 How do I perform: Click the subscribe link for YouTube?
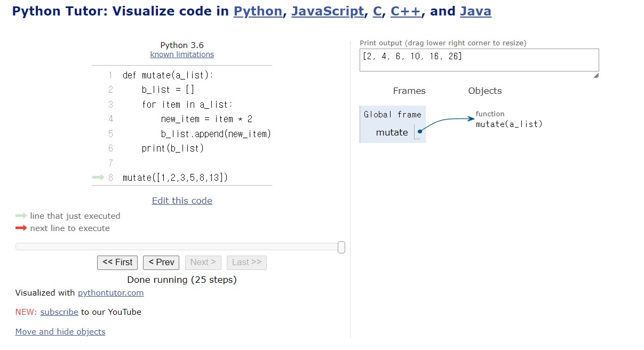[x=59, y=312]
